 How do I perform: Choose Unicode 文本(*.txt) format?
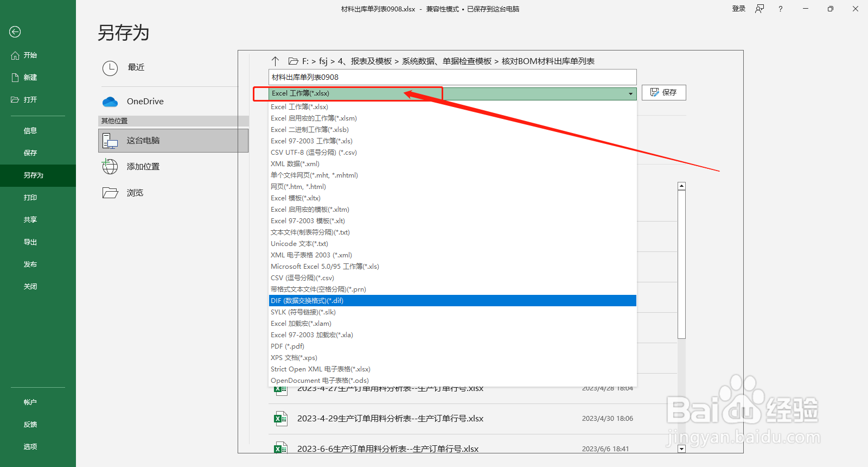pyautogui.click(x=452, y=244)
